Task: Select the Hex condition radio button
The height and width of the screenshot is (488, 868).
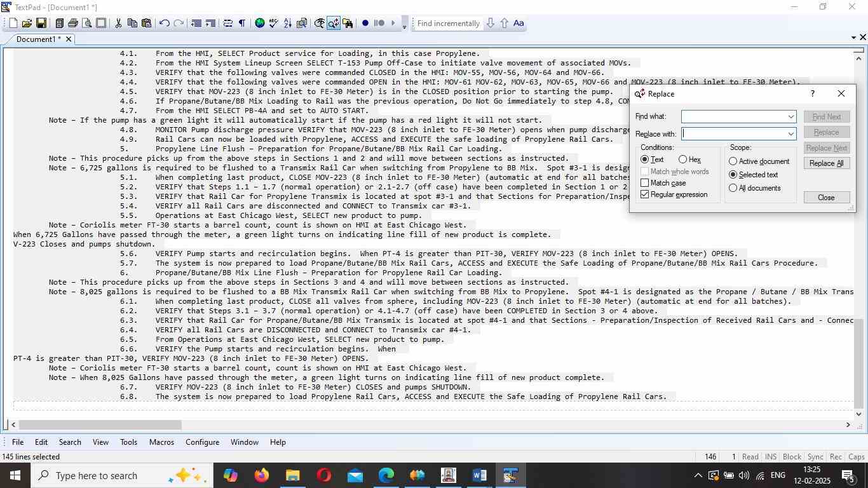Action: [682, 159]
